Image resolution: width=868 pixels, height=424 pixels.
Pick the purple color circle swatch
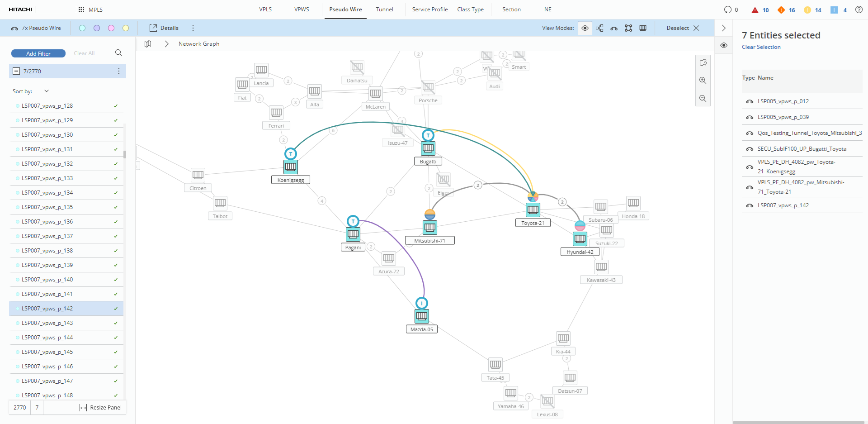click(x=97, y=28)
